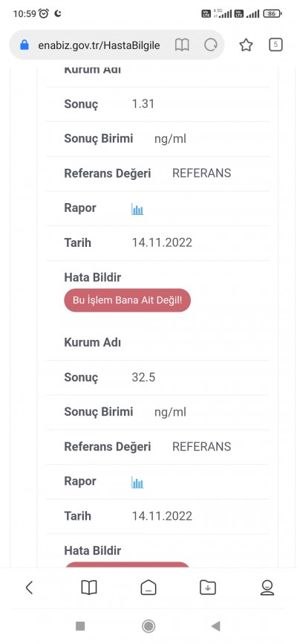Open tab switcher showing 5 tabs
The image size is (297, 644).
(275, 45)
